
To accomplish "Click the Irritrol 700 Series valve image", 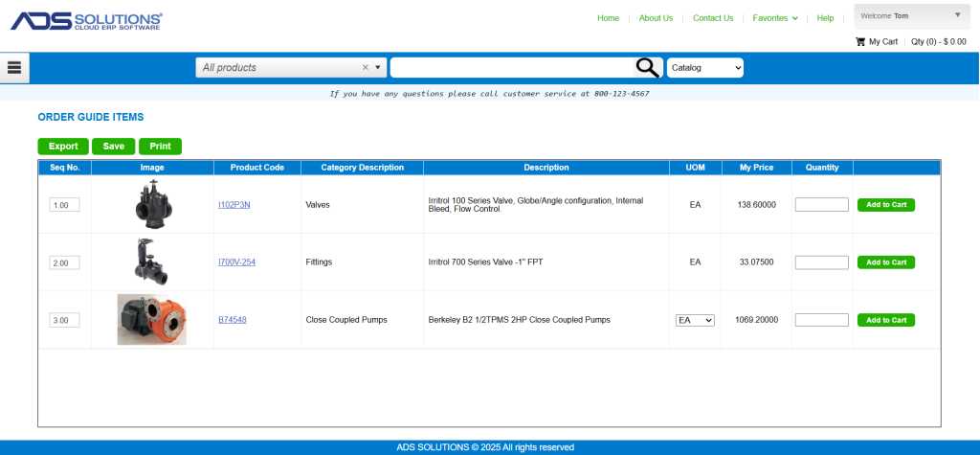I will [x=150, y=262].
